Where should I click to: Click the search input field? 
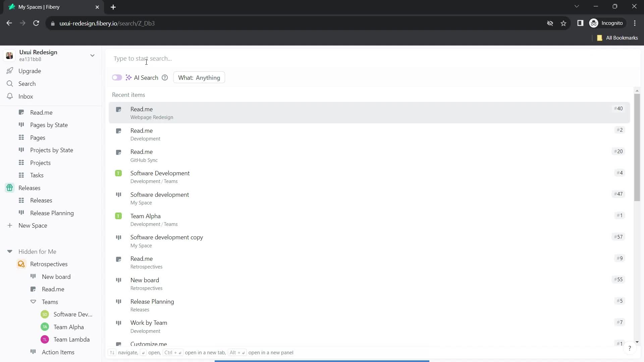[x=143, y=58]
